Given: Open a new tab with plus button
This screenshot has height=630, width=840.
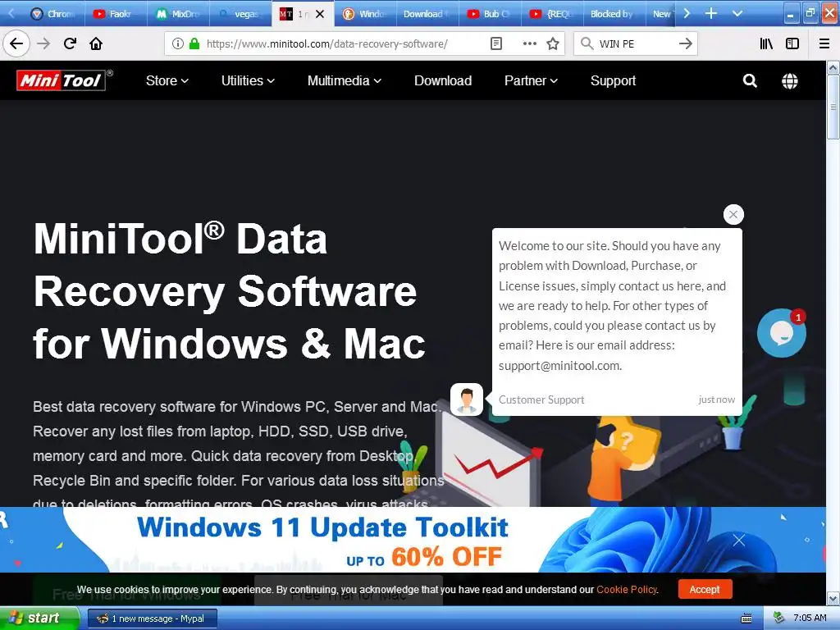Looking at the screenshot, I should (711, 13).
